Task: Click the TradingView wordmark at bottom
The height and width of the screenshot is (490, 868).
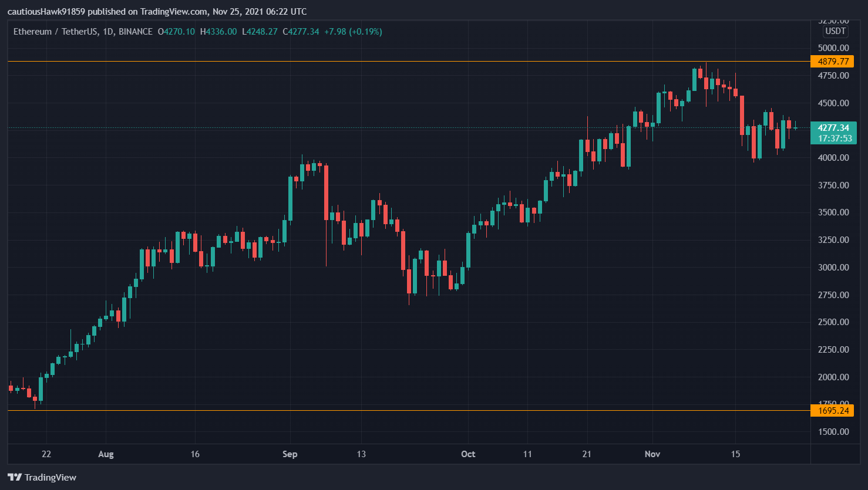Action: click(x=52, y=477)
